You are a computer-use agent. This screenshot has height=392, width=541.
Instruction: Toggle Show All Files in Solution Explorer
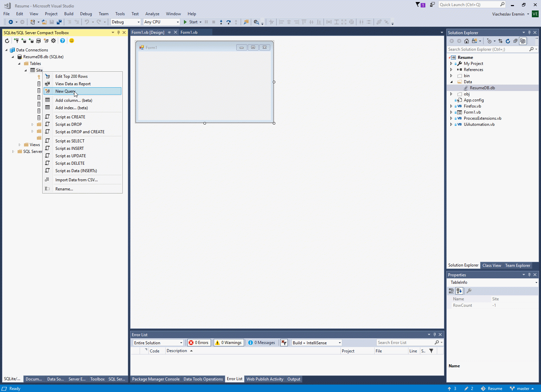[523, 41]
